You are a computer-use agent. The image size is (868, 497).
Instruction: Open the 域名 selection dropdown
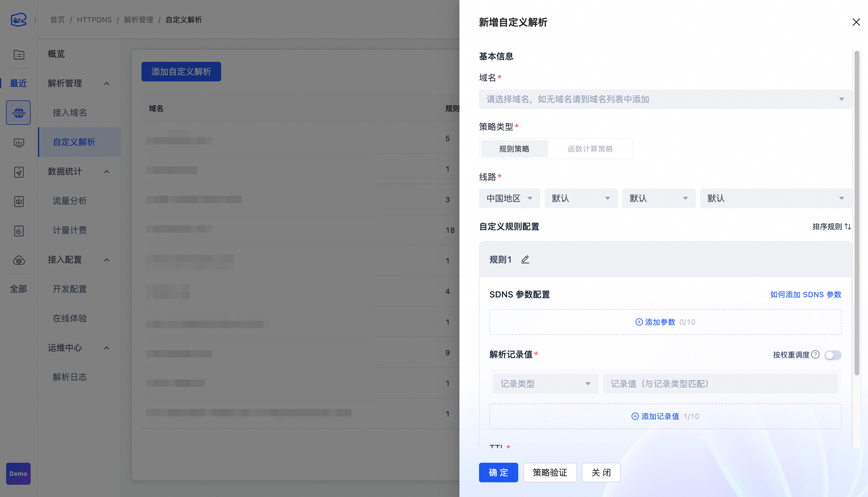point(665,99)
